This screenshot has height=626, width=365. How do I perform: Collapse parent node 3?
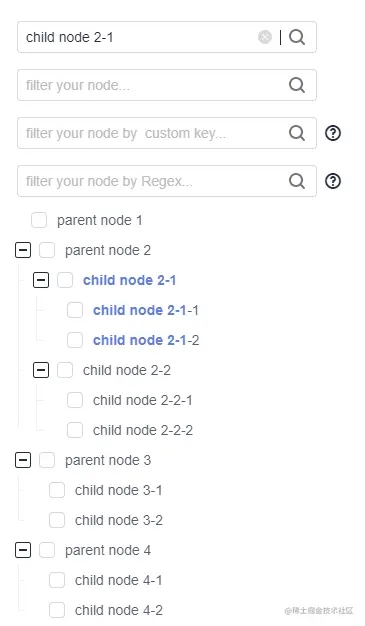tap(23, 460)
